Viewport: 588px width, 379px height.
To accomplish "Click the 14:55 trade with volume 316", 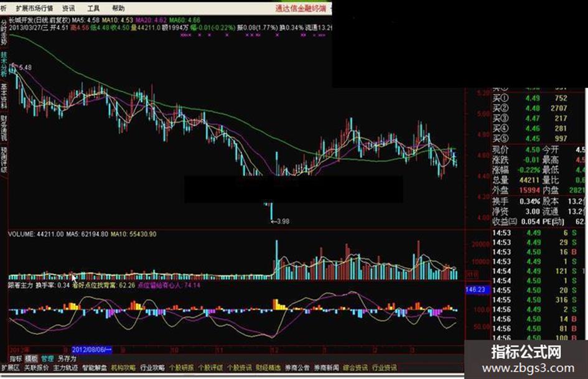I will click(x=534, y=300).
